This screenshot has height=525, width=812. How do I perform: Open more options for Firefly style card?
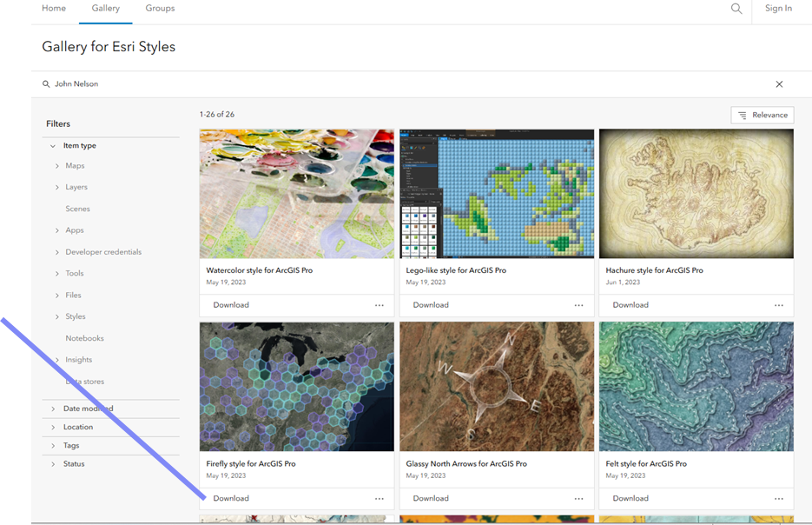pyautogui.click(x=380, y=499)
